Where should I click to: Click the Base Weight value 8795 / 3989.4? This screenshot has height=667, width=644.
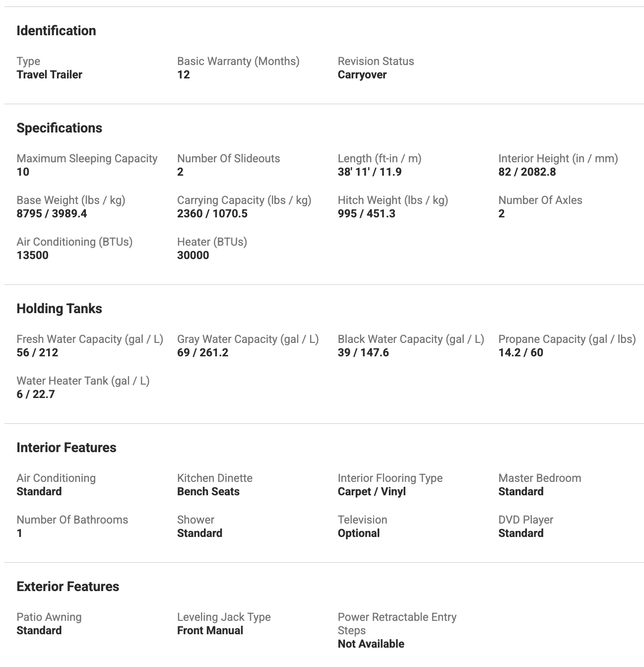point(52,214)
